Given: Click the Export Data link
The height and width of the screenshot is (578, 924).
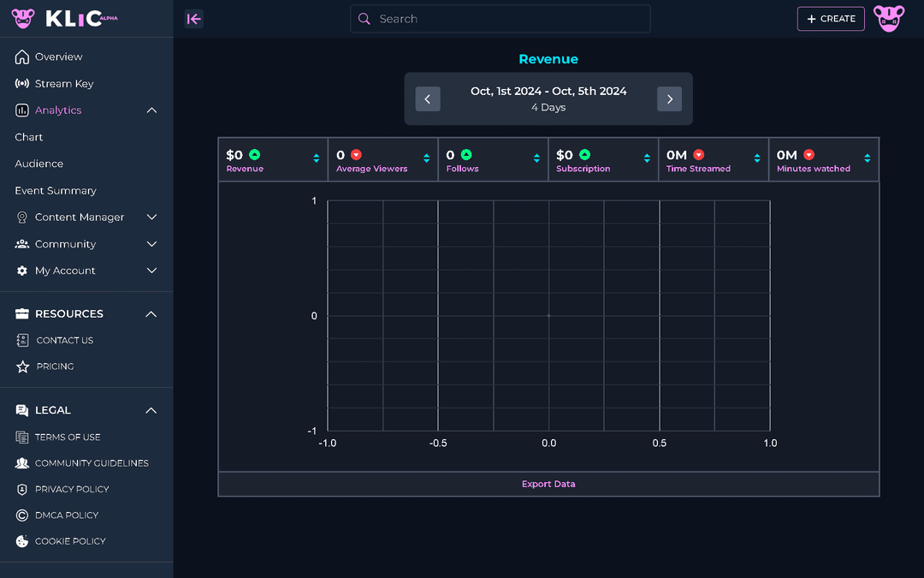Looking at the screenshot, I should [x=548, y=485].
